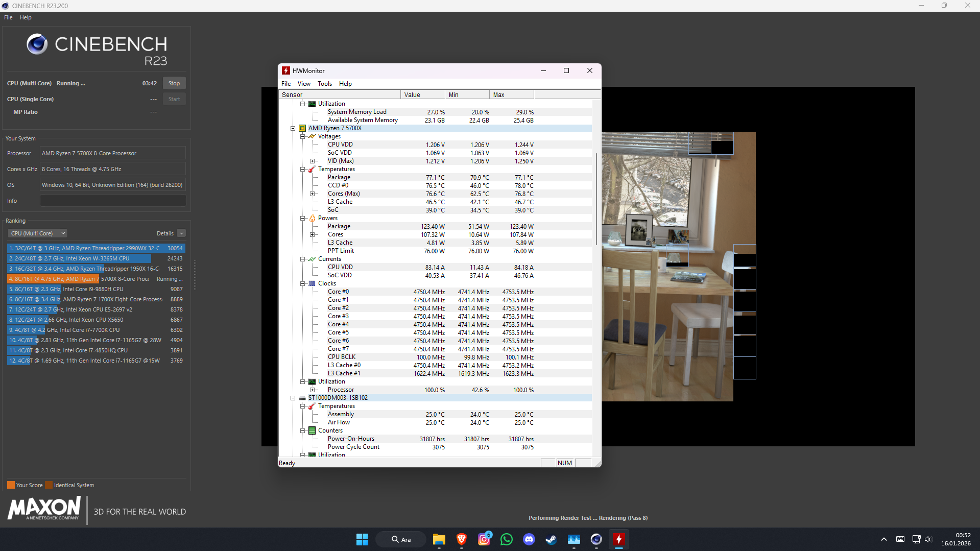Screen dimensions: 980x551
Task: Open the volume tray icon
Action: click(928, 539)
